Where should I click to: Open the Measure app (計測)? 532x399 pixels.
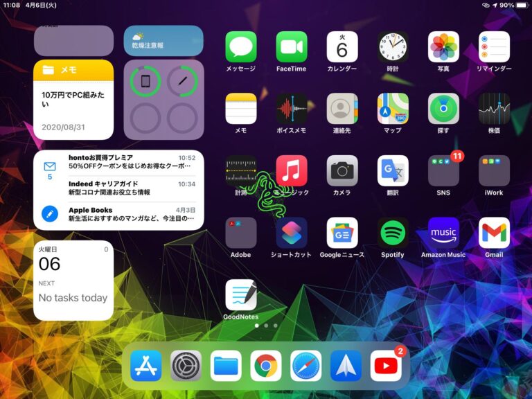click(241, 170)
